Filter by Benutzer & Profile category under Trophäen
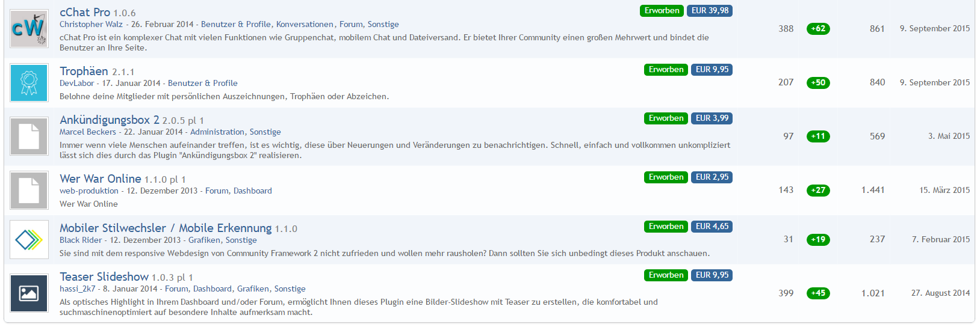This screenshot has width=980, height=327. tap(202, 84)
